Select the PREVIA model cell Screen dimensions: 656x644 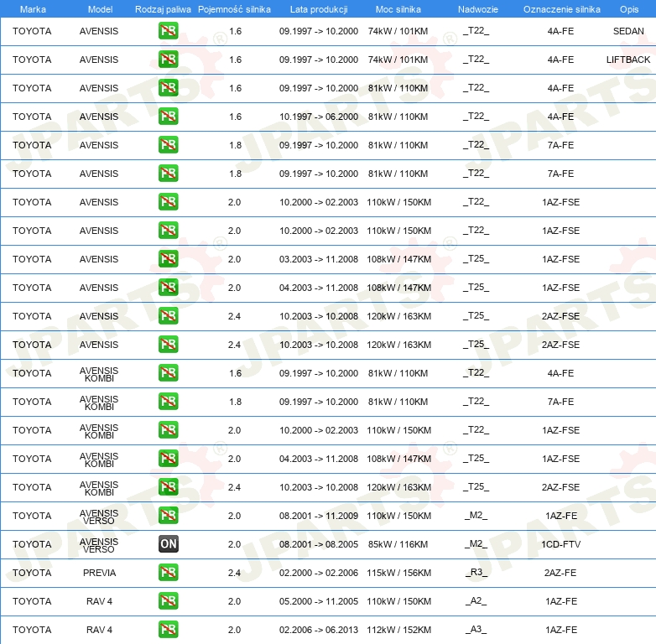99,573
